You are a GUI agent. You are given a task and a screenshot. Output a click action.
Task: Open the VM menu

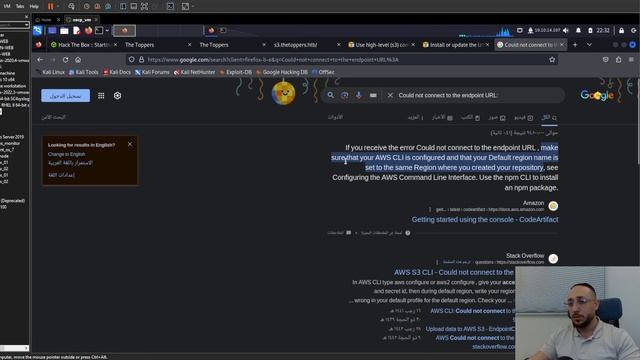pyautogui.click(x=7, y=6)
